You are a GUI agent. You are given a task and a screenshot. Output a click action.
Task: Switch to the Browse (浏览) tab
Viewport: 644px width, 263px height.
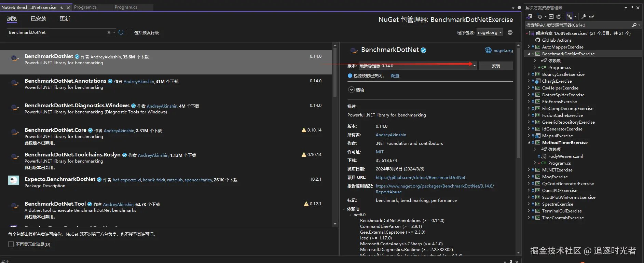[x=12, y=19]
